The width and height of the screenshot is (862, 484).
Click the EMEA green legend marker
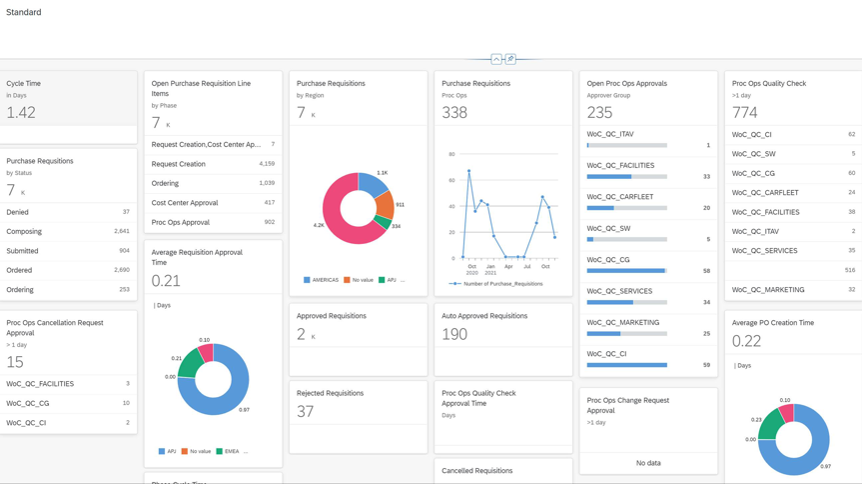click(x=219, y=451)
